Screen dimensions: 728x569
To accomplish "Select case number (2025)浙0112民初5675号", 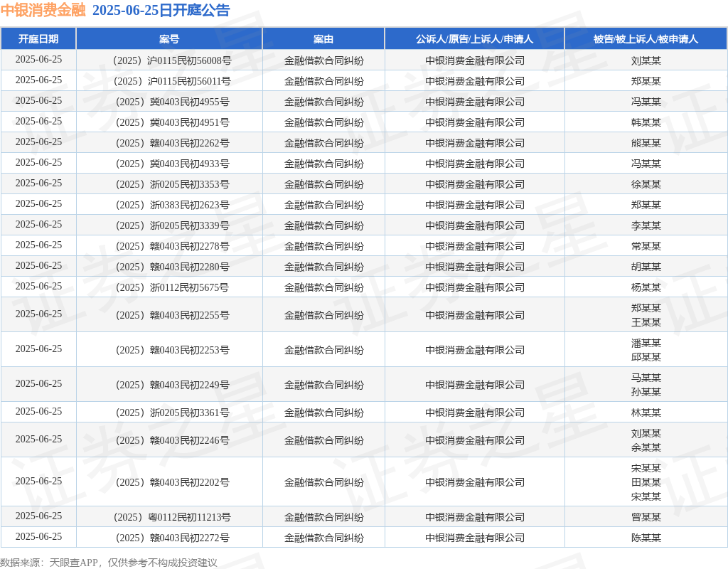I will [x=172, y=287].
